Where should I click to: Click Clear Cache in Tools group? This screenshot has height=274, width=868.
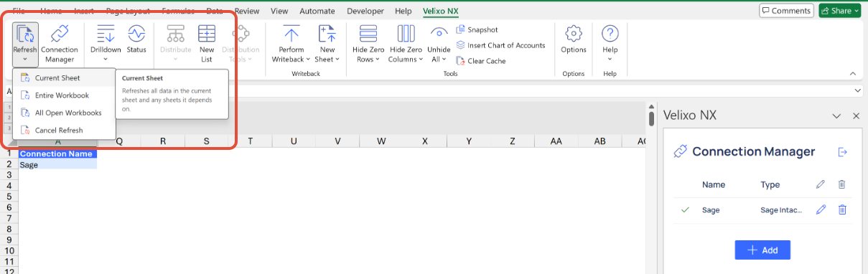481,61
